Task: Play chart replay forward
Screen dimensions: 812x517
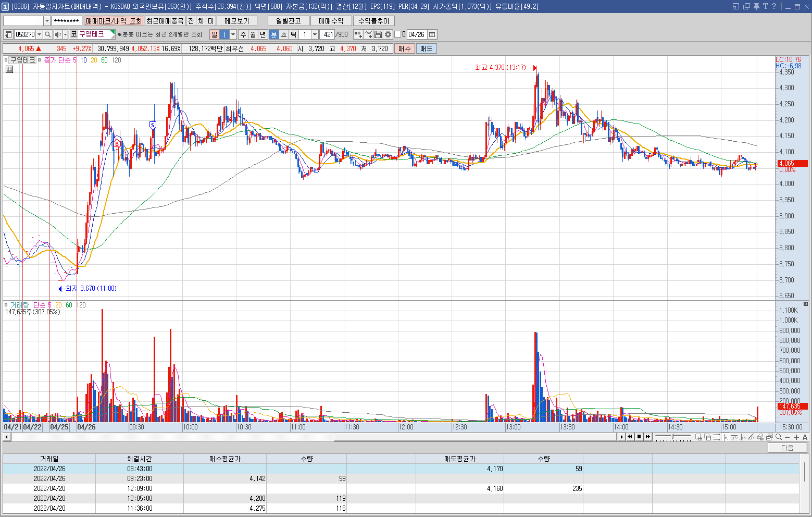Action: pyautogui.click(x=621, y=437)
